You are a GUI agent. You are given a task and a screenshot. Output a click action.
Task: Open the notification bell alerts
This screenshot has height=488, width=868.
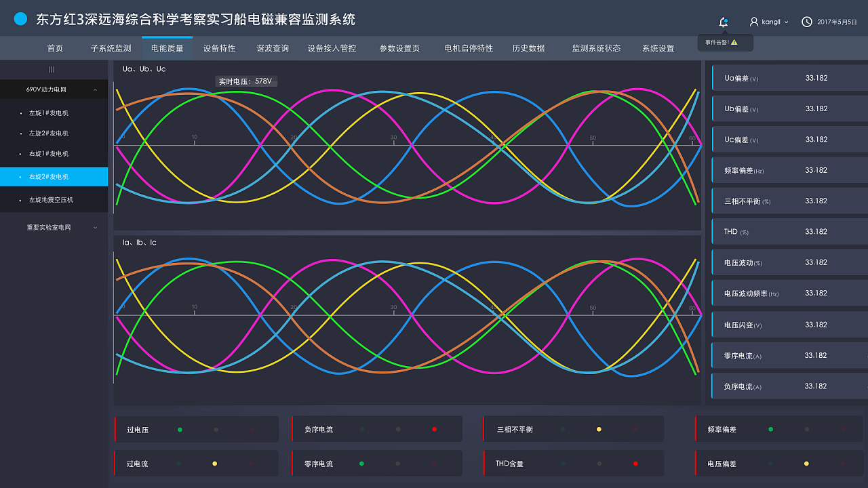[x=724, y=21]
